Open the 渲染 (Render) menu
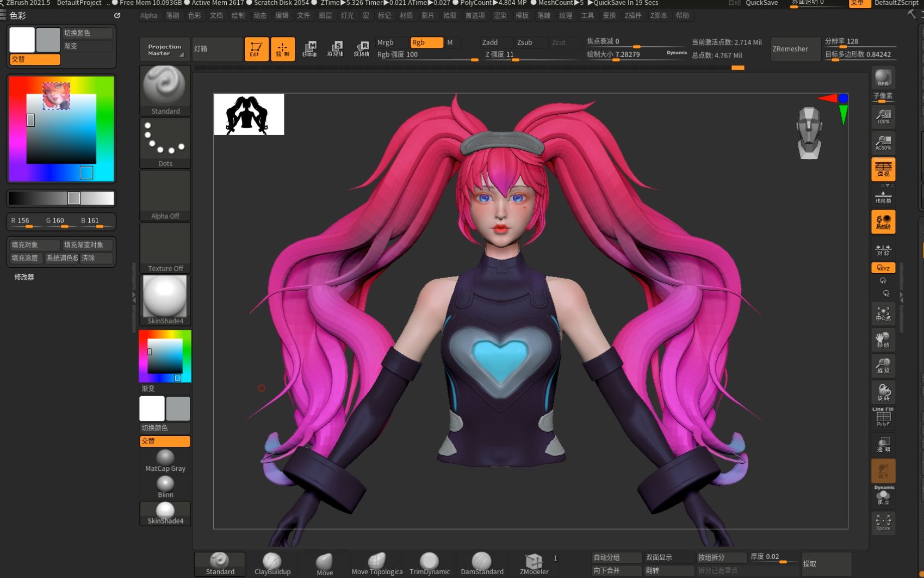The image size is (924, 578). tap(500, 15)
